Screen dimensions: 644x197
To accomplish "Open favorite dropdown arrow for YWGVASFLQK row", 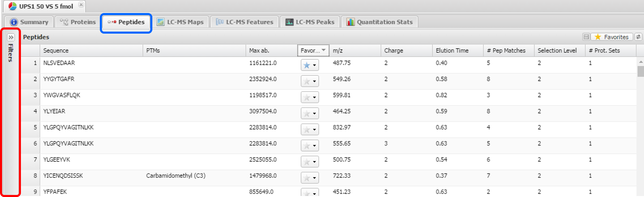I will click(314, 97).
